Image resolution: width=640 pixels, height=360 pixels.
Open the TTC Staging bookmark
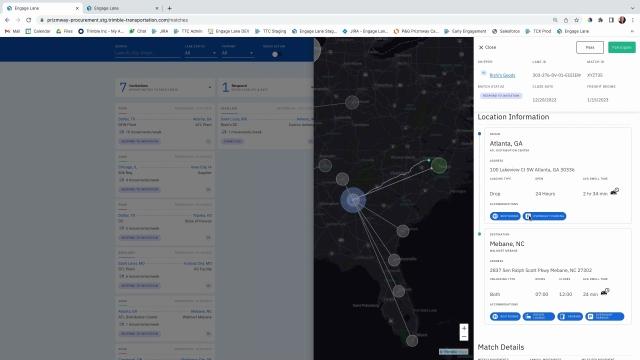click(270, 31)
